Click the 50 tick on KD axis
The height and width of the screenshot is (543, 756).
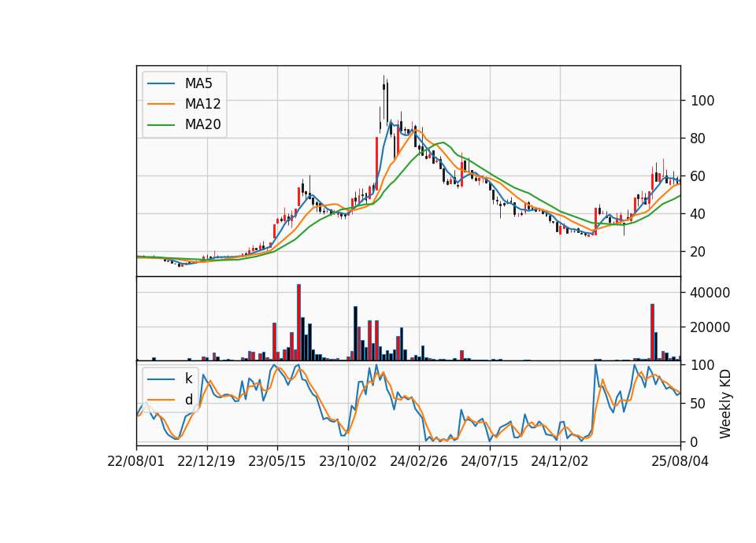pyautogui.click(x=699, y=403)
